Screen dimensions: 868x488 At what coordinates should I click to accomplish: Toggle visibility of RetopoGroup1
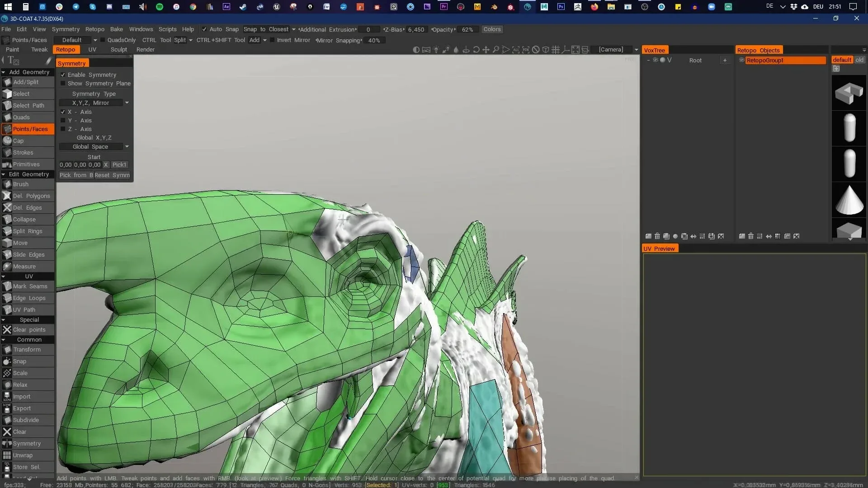(x=742, y=60)
